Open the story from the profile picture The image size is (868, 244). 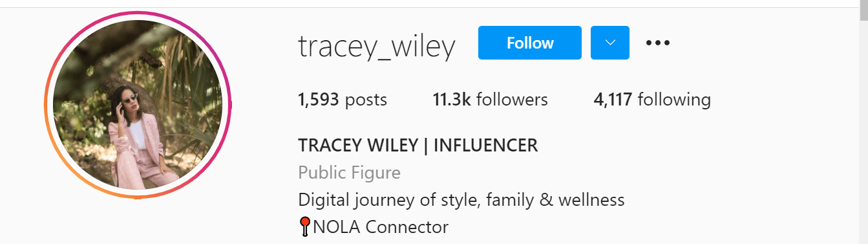click(138, 104)
